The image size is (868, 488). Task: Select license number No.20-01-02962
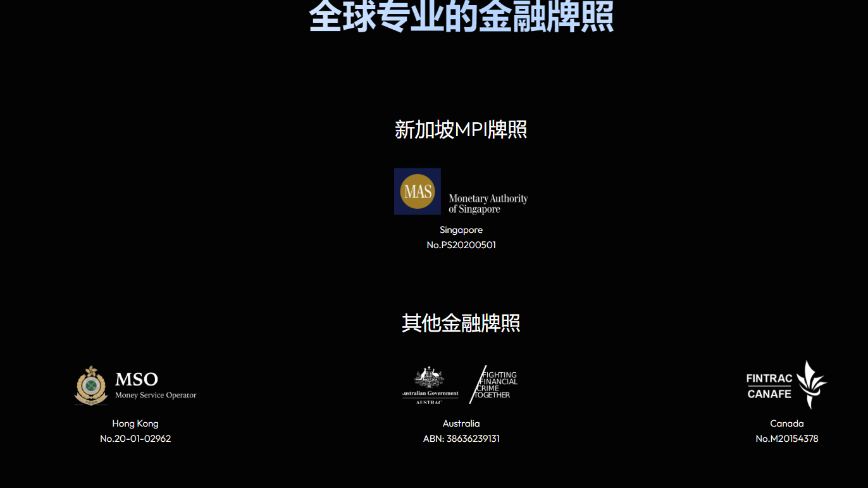pyautogui.click(x=135, y=439)
